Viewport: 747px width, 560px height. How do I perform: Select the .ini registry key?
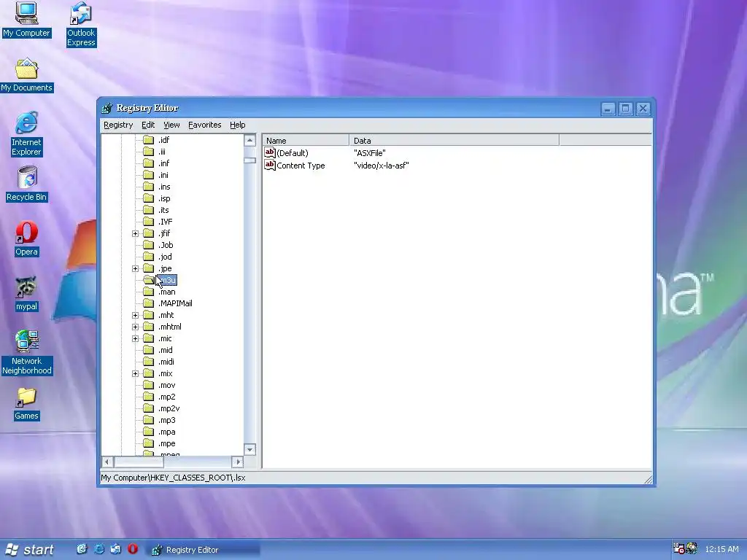tap(163, 175)
